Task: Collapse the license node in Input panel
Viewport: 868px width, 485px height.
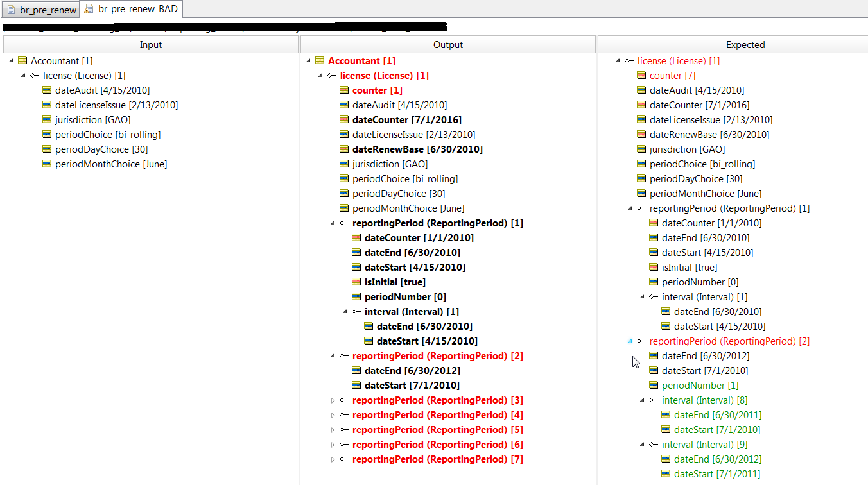Action: point(23,76)
